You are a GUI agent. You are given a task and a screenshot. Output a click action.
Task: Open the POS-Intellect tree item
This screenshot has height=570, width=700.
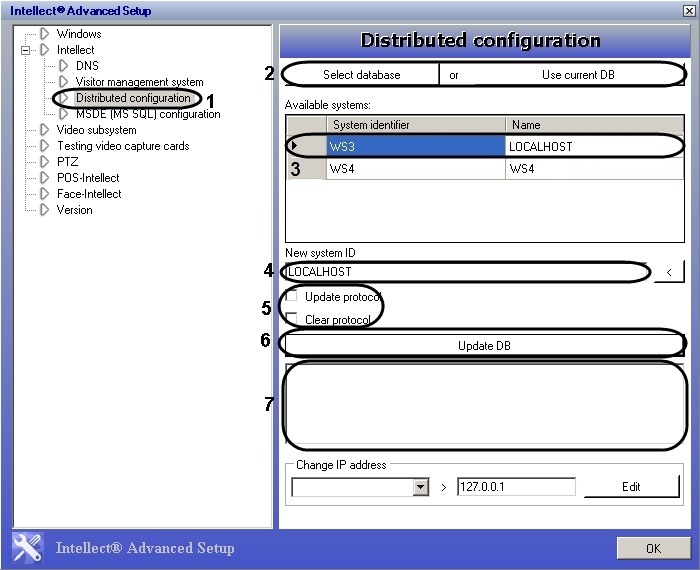click(x=88, y=178)
